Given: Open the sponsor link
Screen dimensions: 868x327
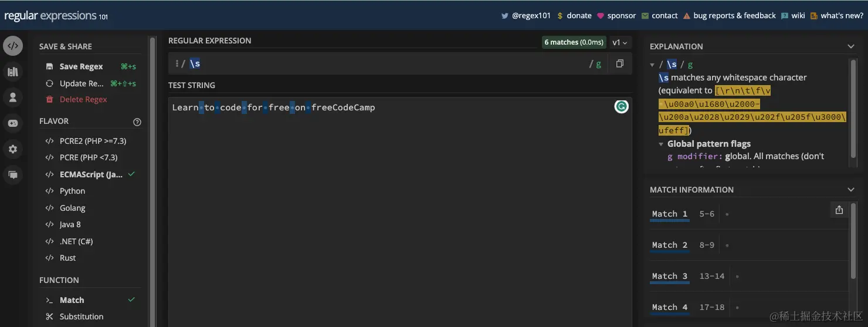Looking at the screenshot, I should coord(622,16).
